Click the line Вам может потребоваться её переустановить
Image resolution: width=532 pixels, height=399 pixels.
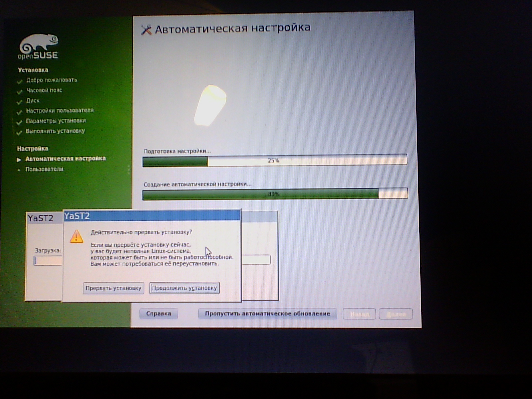155,264
